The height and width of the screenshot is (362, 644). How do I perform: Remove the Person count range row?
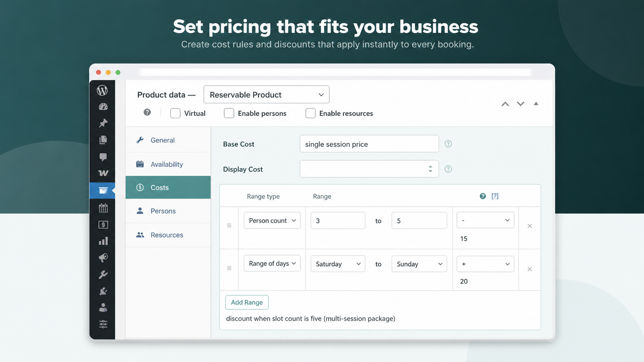[x=530, y=226]
